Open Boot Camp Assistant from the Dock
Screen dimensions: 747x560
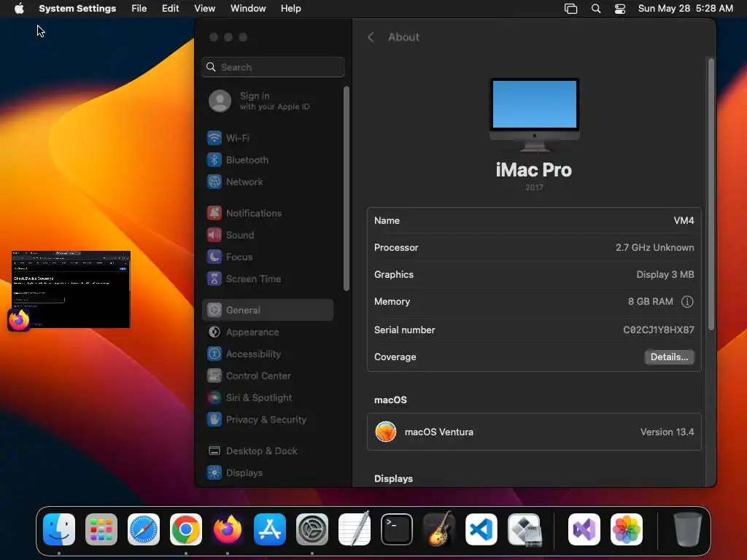tap(524, 529)
